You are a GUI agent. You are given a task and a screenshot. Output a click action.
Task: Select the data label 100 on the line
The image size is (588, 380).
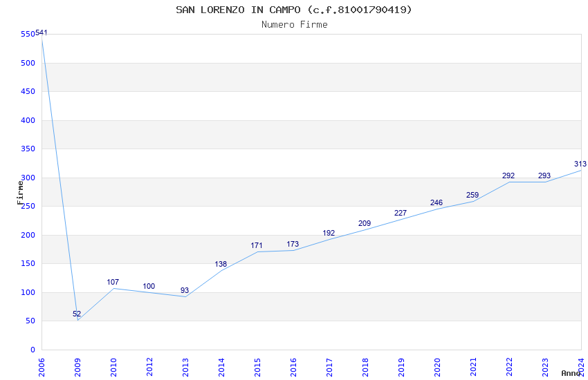[149, 286]
